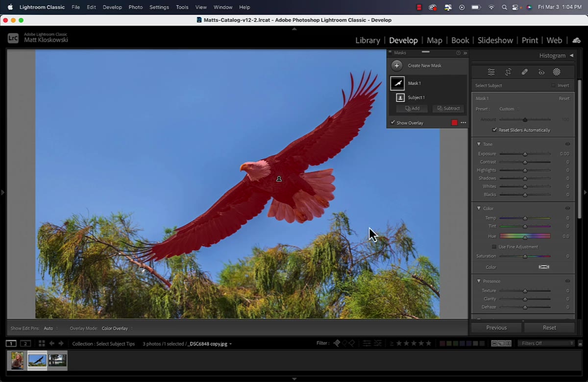Open Overlay Mode Color Overlay dropdown
Screen dimensions: 588x382
pos(117,328)
